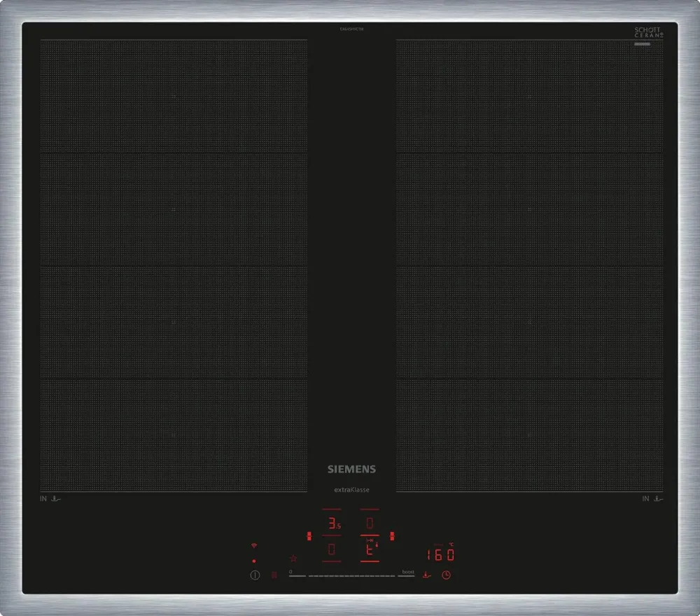Image resolution: width=700 pixels, height=616 pixels.
Task: Tap the extraKlasse label
Action: click(x=352, y=490)
